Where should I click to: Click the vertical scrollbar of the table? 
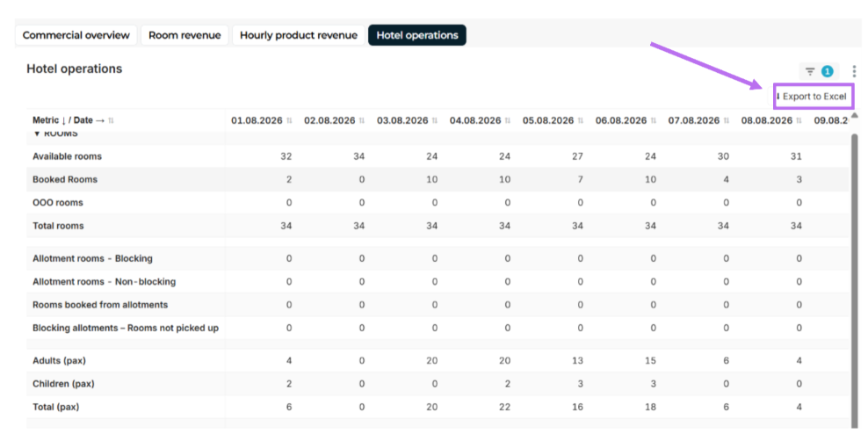pos(855,280)
